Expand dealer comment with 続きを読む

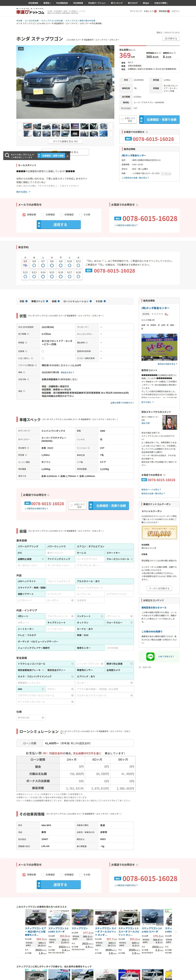(148, 402)
